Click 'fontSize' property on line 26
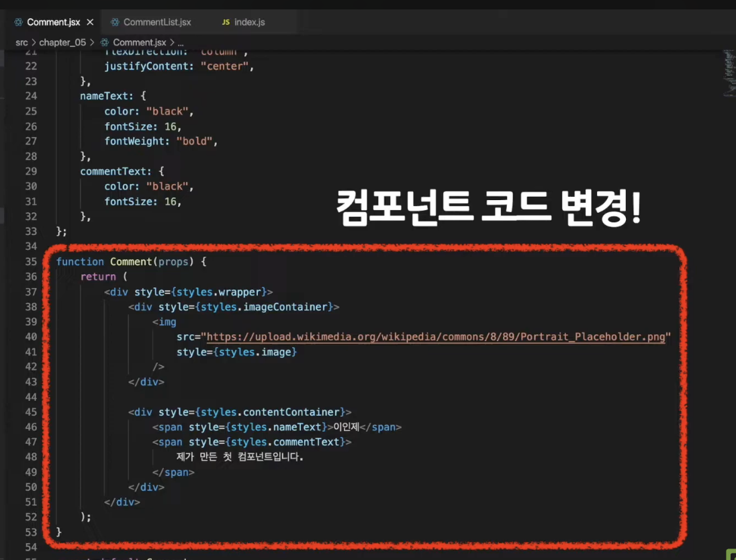736x560 pixels. pos(128,126)
